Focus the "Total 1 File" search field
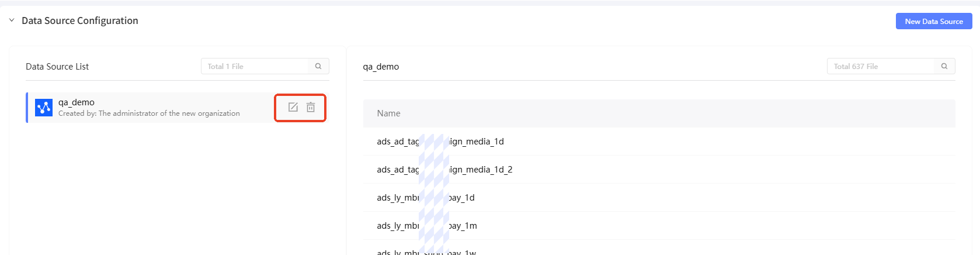This screenshot has width=980, height=255. (x=255, y=66)
